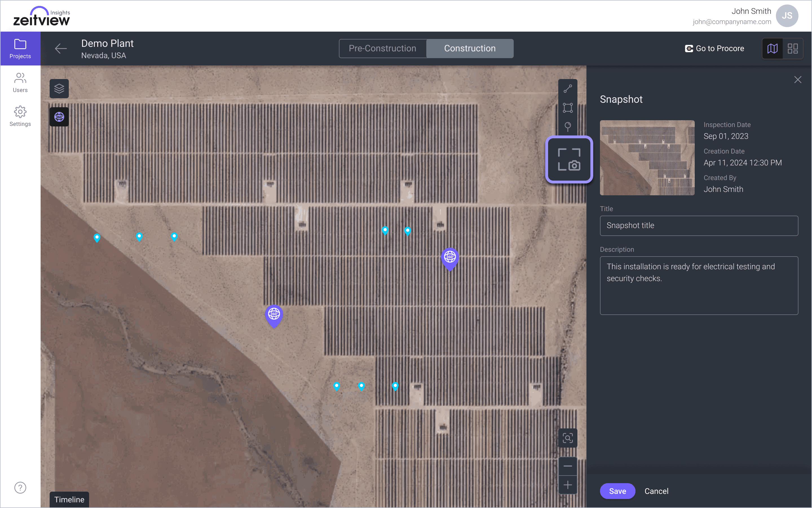Viewport: 812px width, 508px height.
Task: Click the john@companyname.com email
Action: pos(732,22)
